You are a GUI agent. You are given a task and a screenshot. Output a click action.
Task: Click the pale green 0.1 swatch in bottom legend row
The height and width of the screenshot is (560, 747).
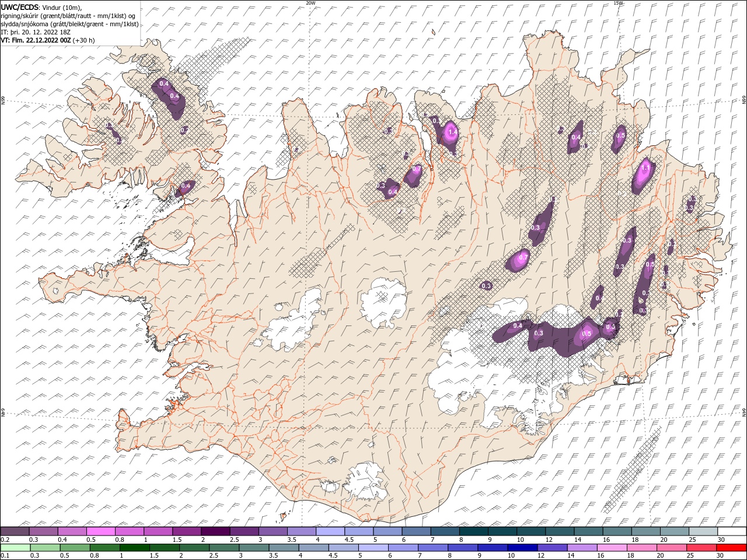click(x=16, y=548)
